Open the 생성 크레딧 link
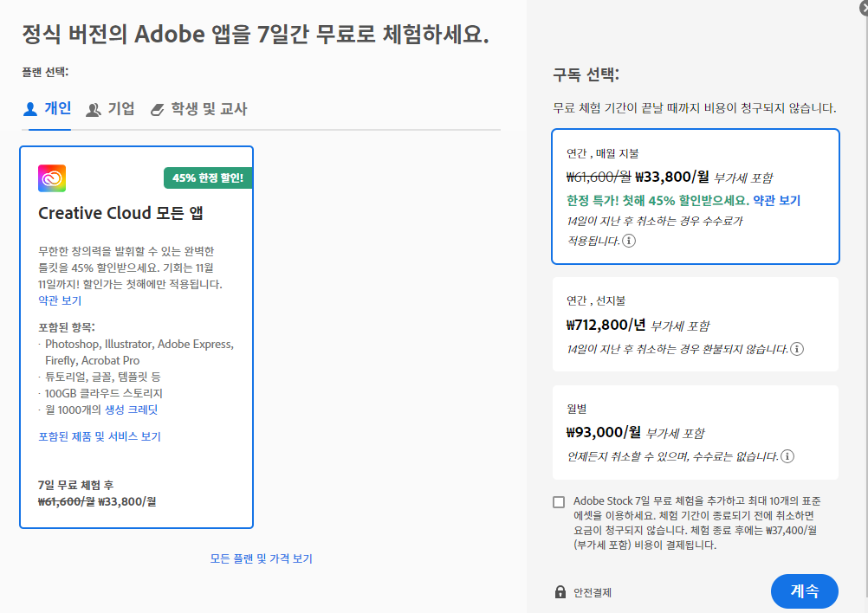 131,410
